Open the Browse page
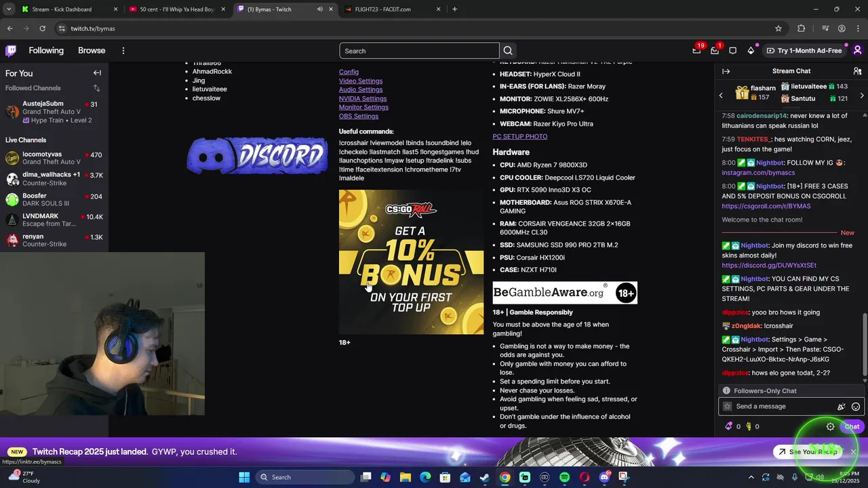Screen dimensions: 868x488 click(92, 51)
